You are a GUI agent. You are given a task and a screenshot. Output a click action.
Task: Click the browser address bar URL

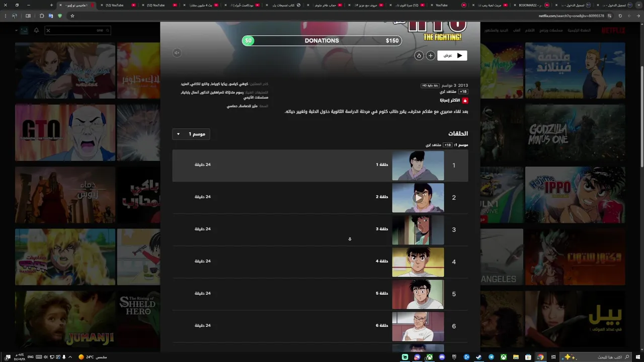pyautogui.click(x=571, y=16)
